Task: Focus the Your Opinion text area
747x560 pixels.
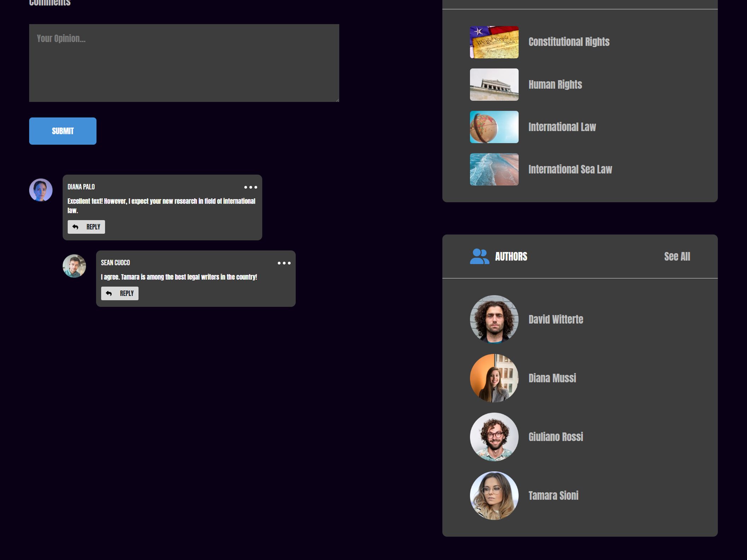Action: 184,63
